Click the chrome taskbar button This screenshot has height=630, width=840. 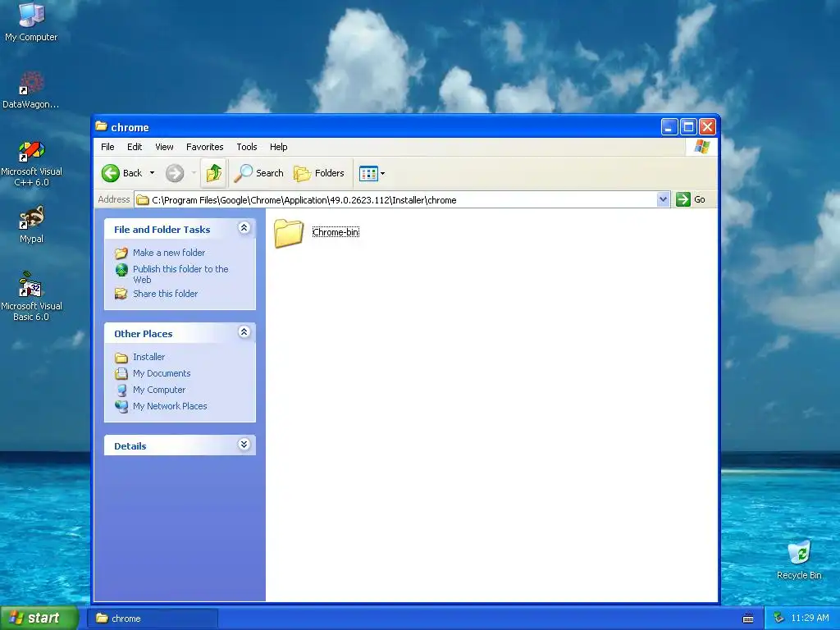[x=153, y=619]
